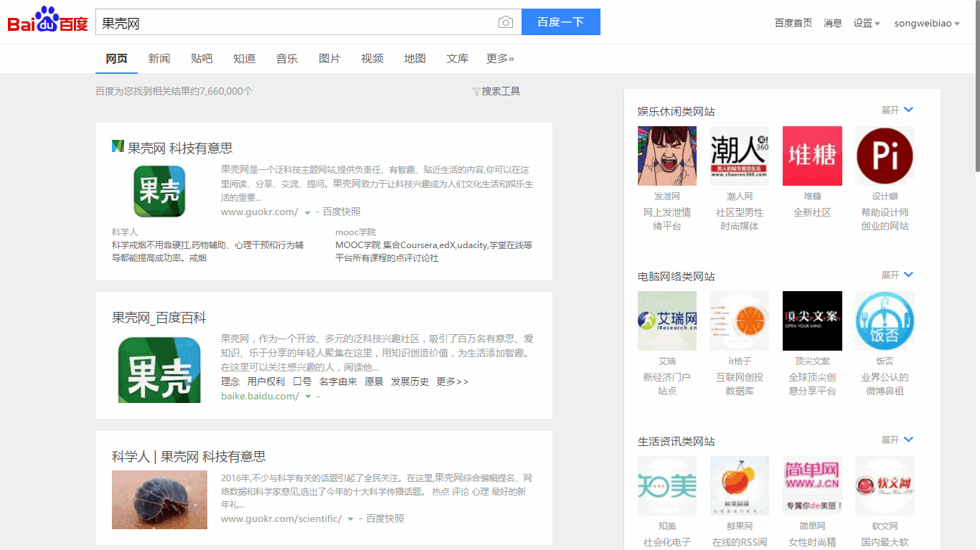This screenshot has height=550, width=980.
Task: Expand 电脑网络类网站 section
Action: click(x=897, y=275)
